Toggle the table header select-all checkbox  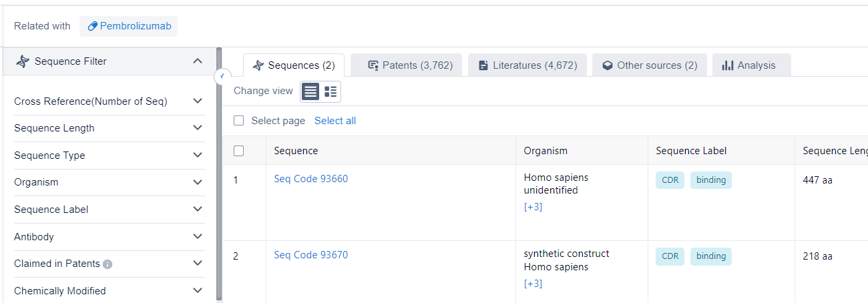tap(239, 151)
